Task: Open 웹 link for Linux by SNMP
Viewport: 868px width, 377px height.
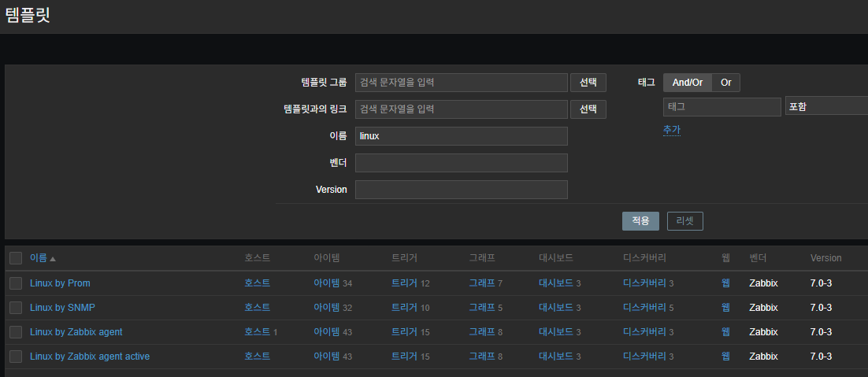Action: click(x=725, y=308)
